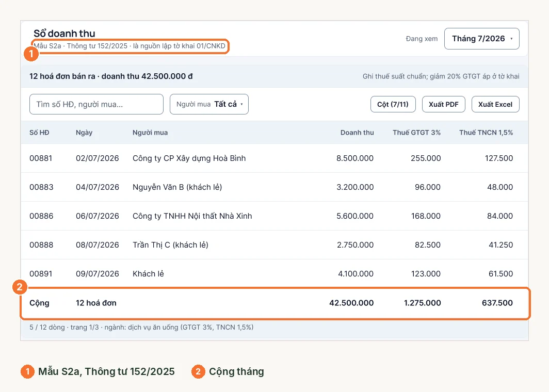Click the Thuế GTGT 3% column header

pos(417,133)
